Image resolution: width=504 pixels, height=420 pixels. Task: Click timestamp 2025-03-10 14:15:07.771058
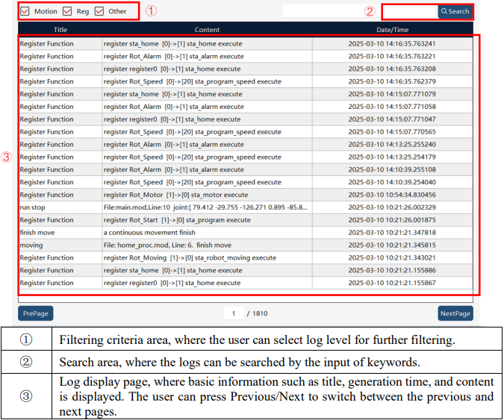[392, 107]
